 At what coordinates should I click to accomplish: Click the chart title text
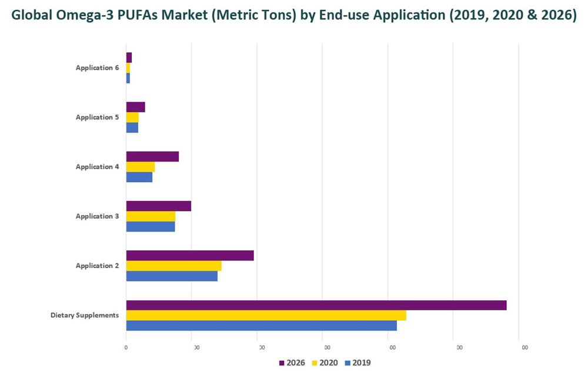click(294, 16)
